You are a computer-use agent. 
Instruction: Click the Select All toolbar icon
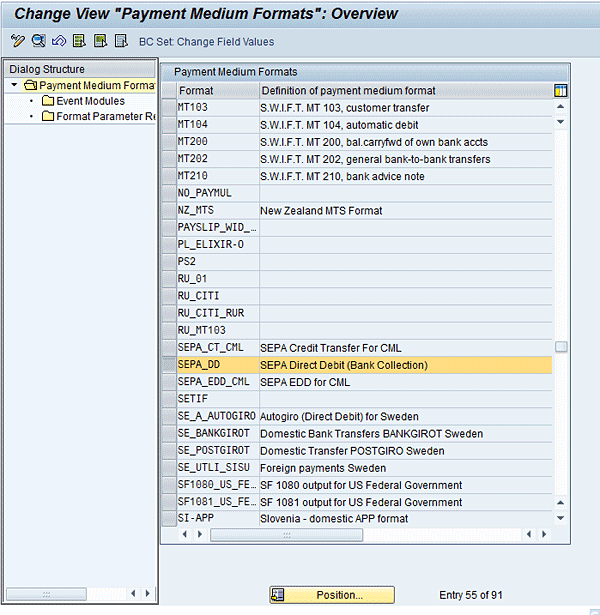click(x=80, y=41)
